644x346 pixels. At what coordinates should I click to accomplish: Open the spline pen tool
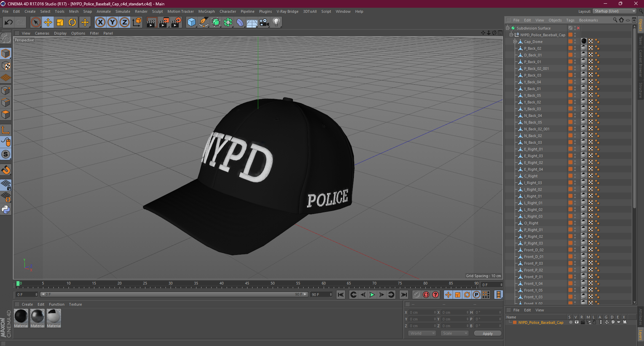coord(204,23)
